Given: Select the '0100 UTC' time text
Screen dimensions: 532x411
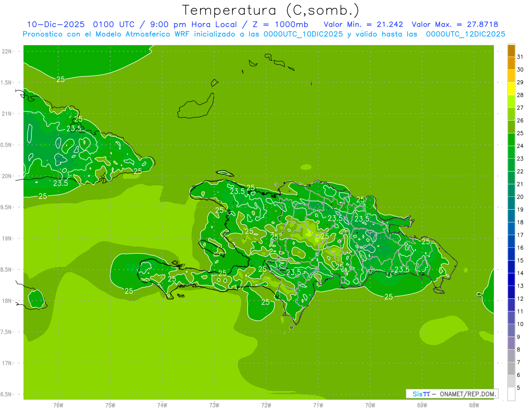Looking at the screenshot, I should click(114, 24).
